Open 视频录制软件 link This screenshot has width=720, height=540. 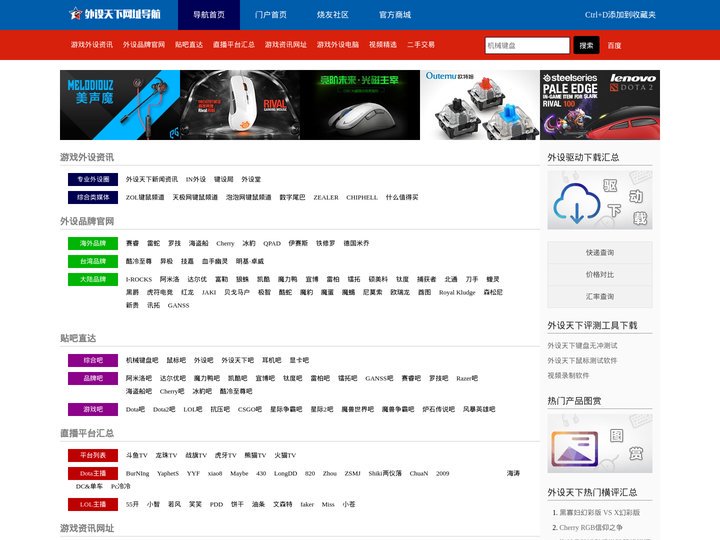(568, 375)
